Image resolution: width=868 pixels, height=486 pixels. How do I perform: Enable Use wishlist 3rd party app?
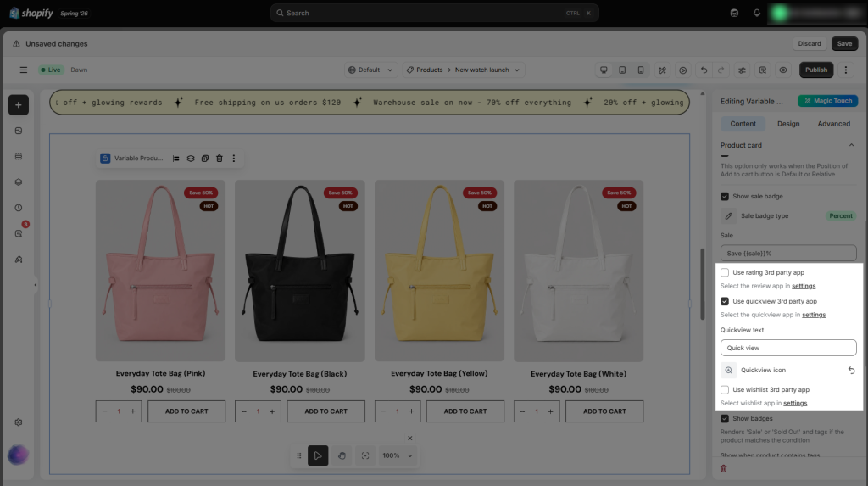(725, 389)
